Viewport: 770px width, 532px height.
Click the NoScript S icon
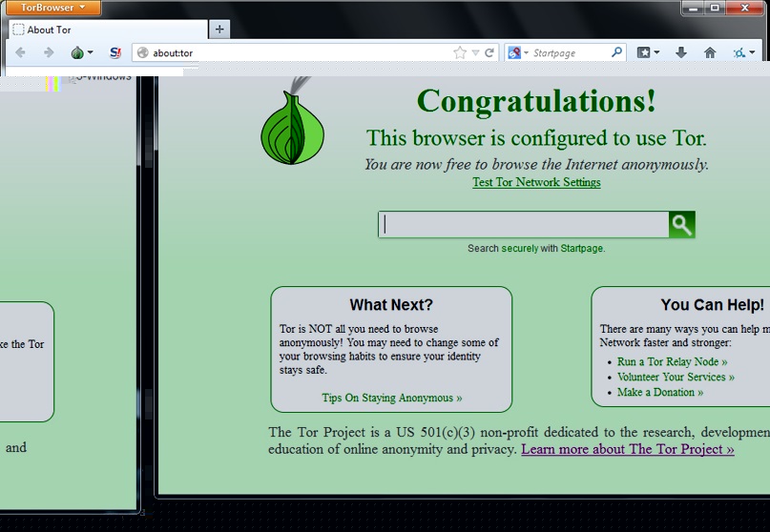point(115,52)
